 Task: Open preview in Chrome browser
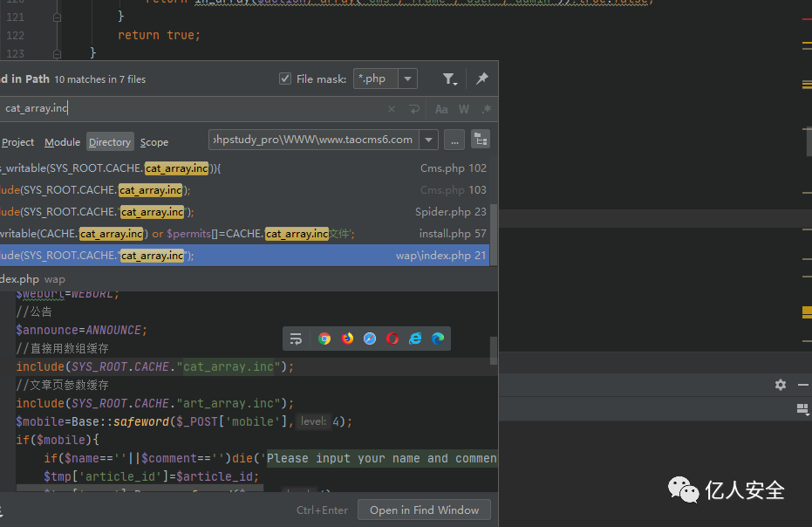(x=324, y=339)
